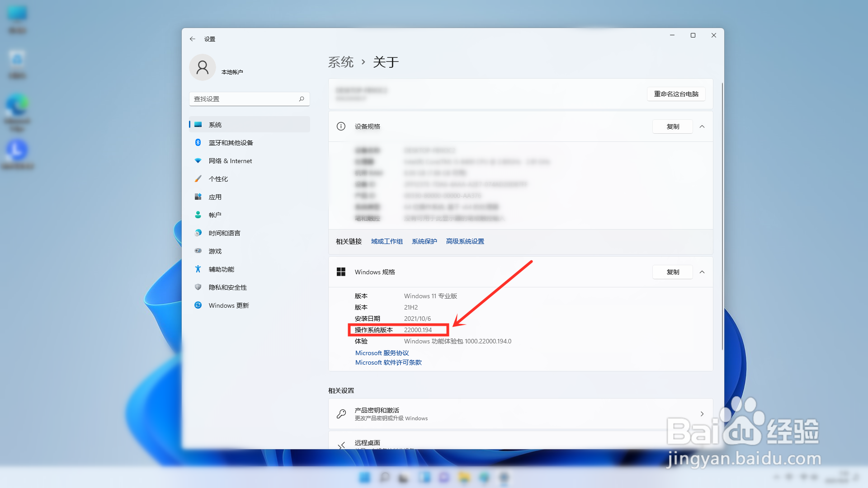Viewport: 868px width, 488px height.
Task: Click the Bluetooth icon in sidebar
Action: [x=198, y=142]
